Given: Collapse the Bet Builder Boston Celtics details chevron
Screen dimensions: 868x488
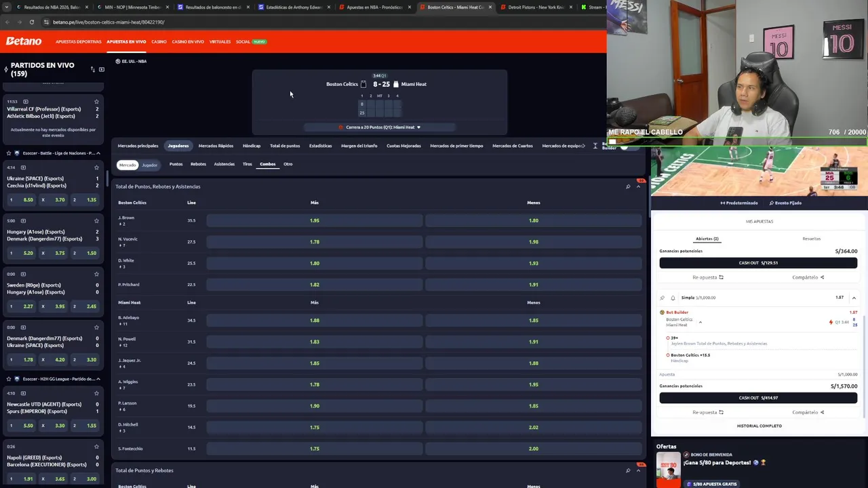Looking at the screenshot, I should coord(701,322).
